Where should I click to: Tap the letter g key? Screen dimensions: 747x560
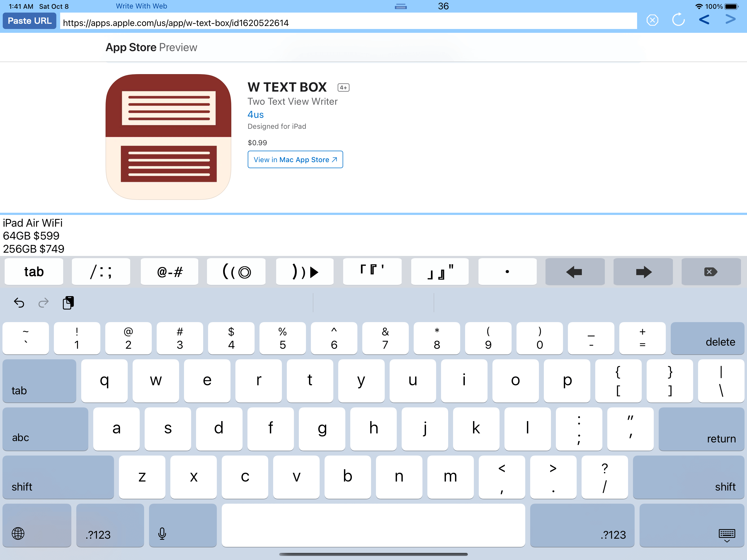(x=322, y=429)
